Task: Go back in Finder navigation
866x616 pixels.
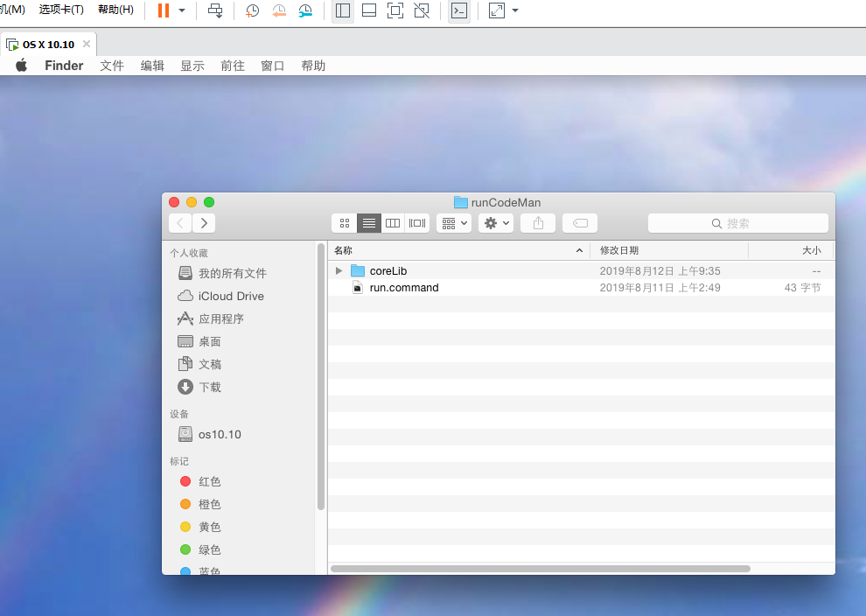Action: (x=180, y=223)
